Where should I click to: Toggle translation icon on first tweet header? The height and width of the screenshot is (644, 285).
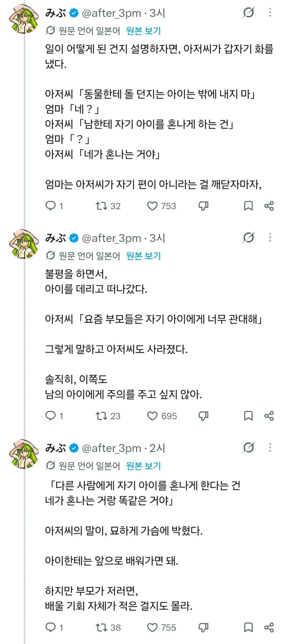pos(249,13)
